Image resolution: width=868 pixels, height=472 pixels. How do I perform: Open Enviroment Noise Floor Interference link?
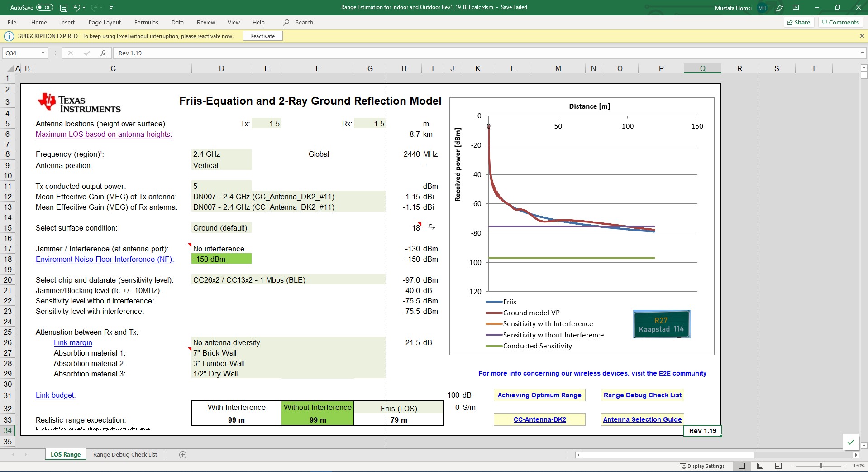pyautogui.click(x=105, y=259)
